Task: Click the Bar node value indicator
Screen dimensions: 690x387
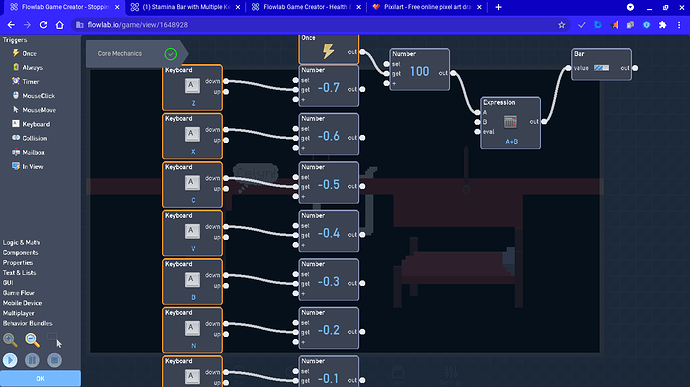Action: pyautogui.click(x=602, y=68)
